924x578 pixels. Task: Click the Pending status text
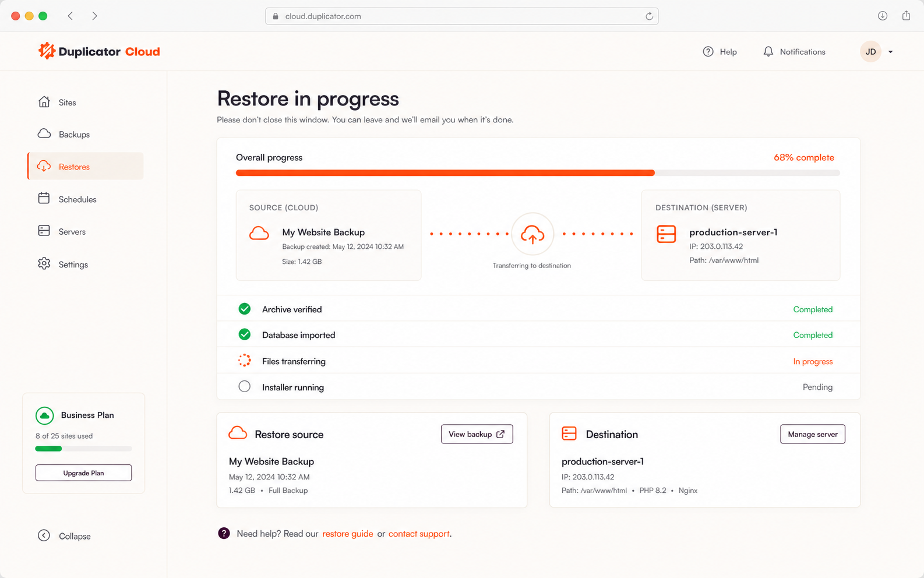pyautogui.click(x=817, y=387)
